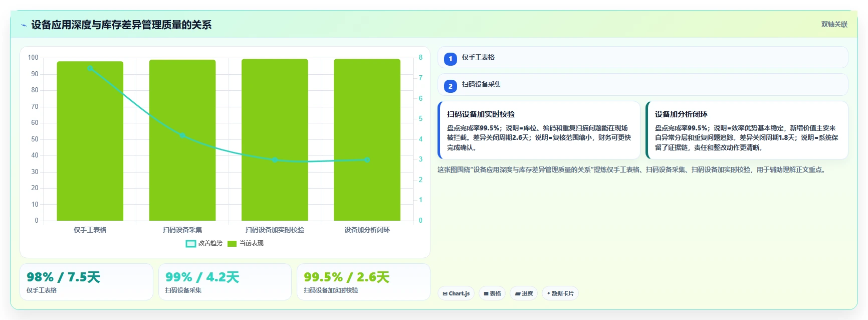The width and height of the screenshot is (868, 320).
Task: Click the icon in the 表格 tag
Action: [x=486, y=294]
